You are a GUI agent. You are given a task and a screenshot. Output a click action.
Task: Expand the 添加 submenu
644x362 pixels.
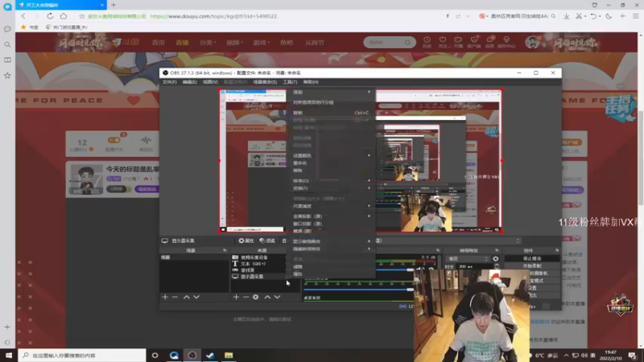click(332, 92)
